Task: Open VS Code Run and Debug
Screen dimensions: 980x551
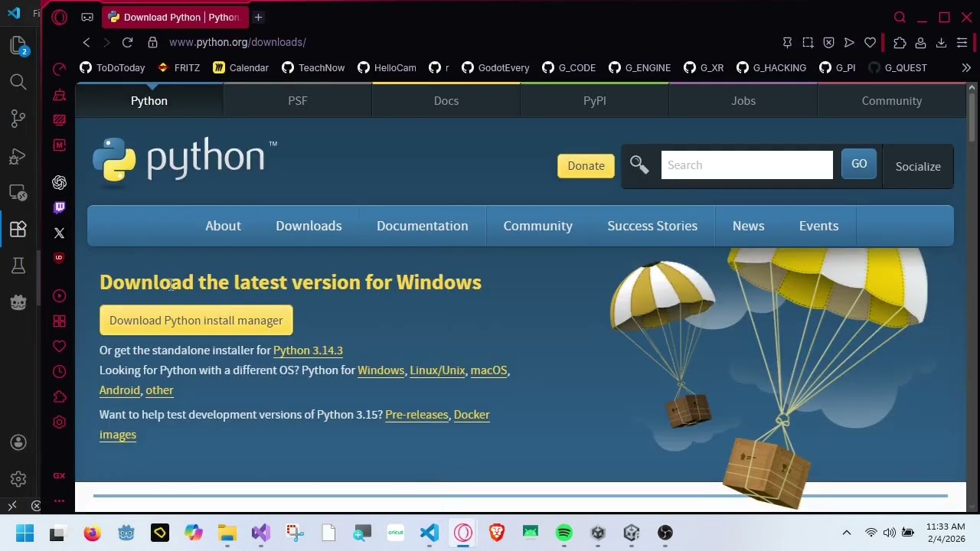Action: 18,157
